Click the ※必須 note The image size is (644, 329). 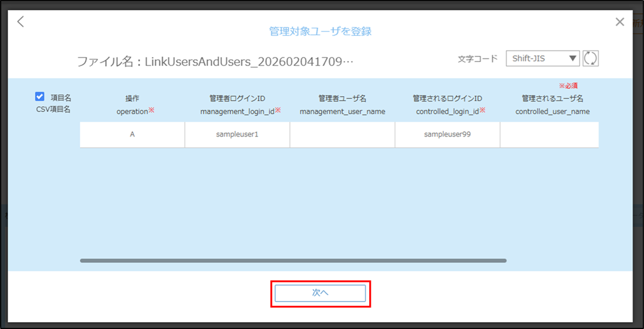tap(568, 86)
